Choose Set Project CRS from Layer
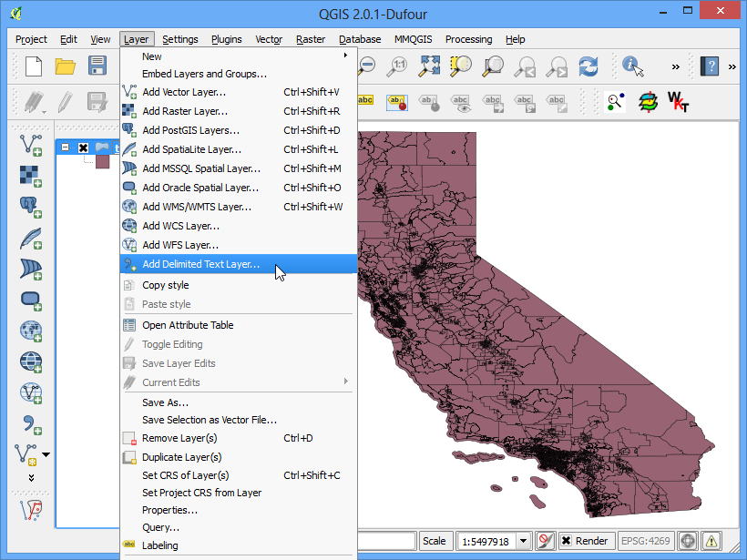 (239, 493)
